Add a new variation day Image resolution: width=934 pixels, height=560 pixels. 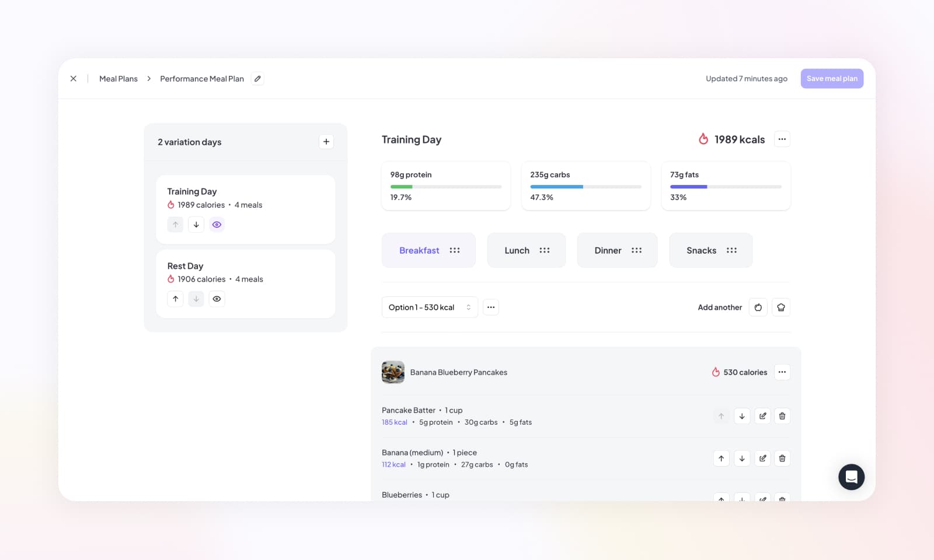click(x=326, y=142)
